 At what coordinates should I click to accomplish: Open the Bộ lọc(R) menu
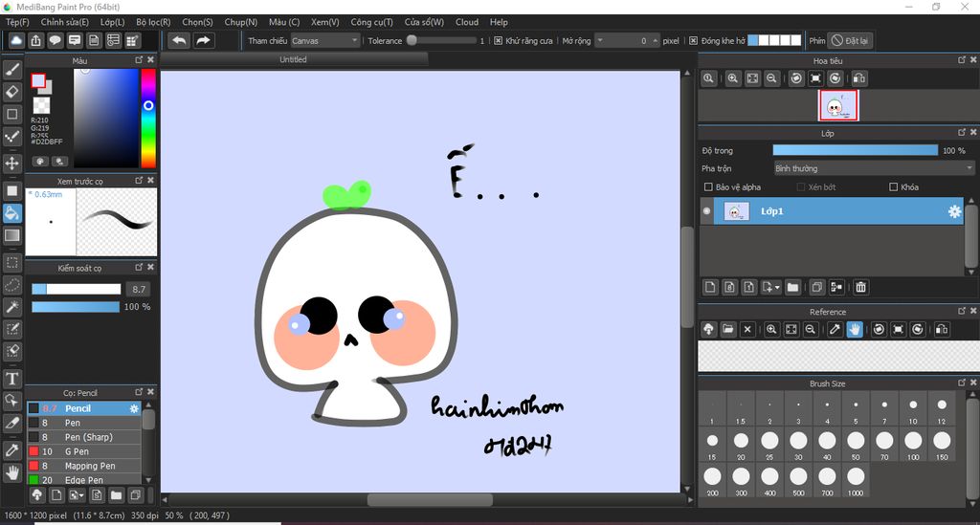153,22
